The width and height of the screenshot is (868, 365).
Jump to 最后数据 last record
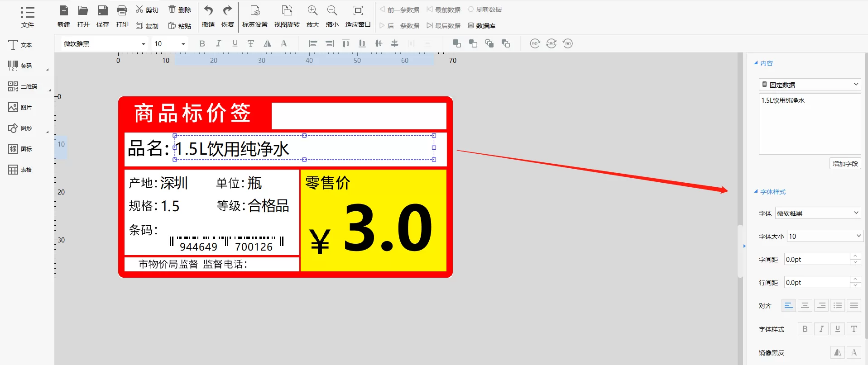pyautogui.click(x=444, y=26)
